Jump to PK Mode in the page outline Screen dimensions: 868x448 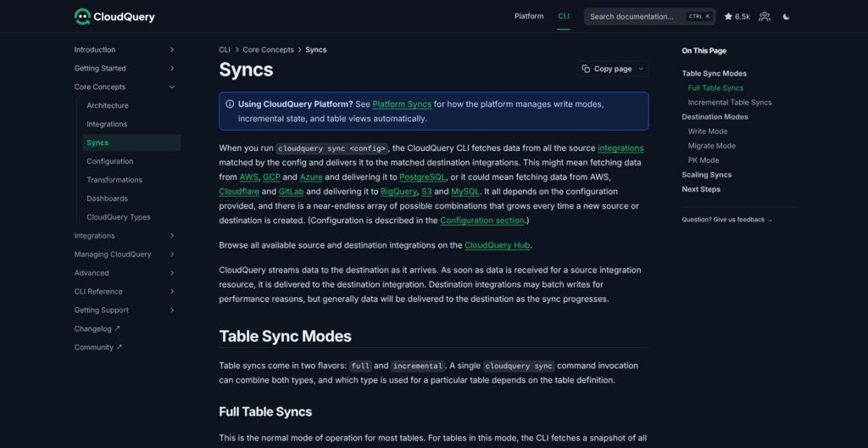click(703, 160)
